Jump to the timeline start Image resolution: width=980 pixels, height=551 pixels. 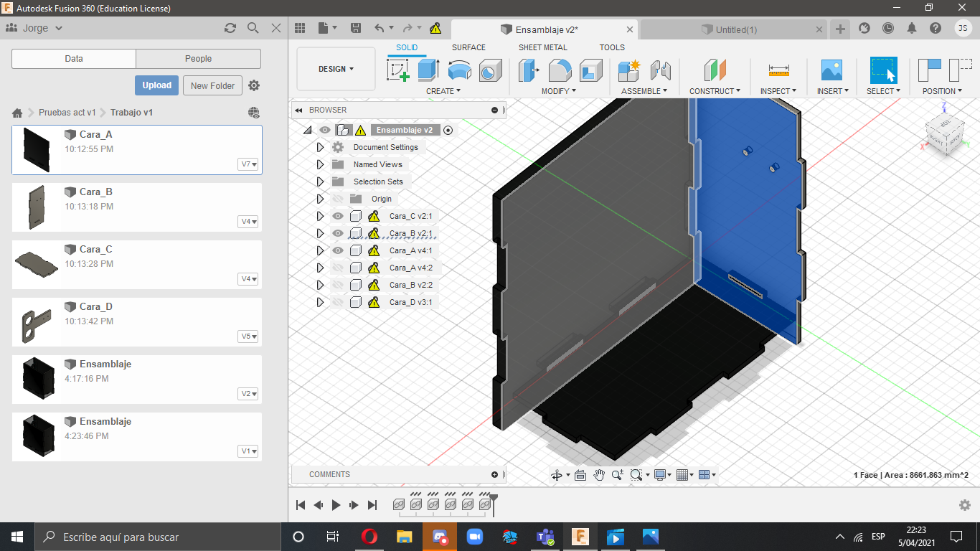301,505
